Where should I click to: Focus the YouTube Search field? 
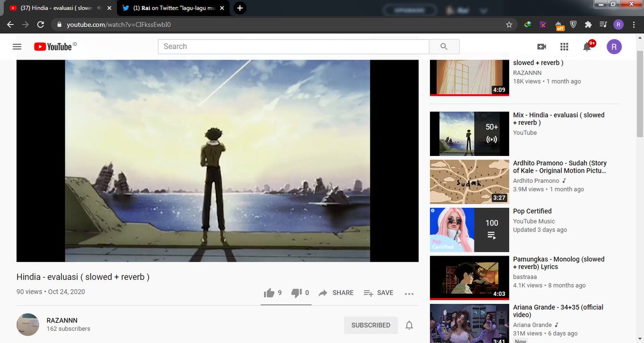click(294, 47)
